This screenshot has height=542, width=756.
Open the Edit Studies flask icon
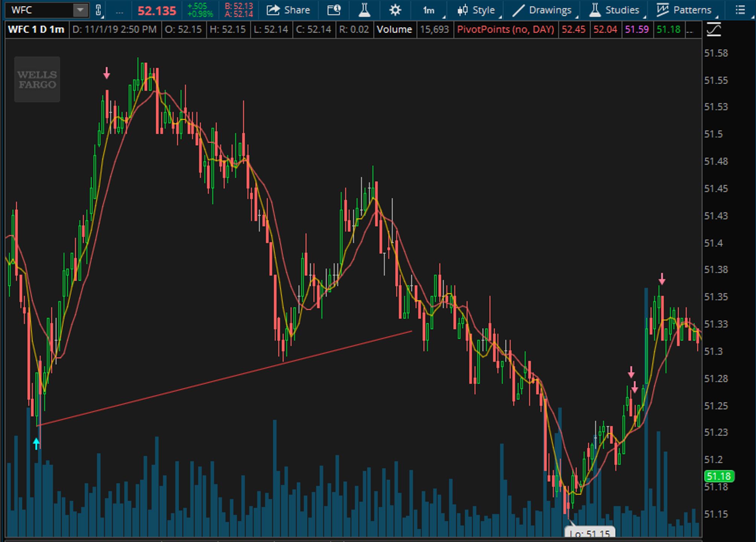[x=364, y=10]
